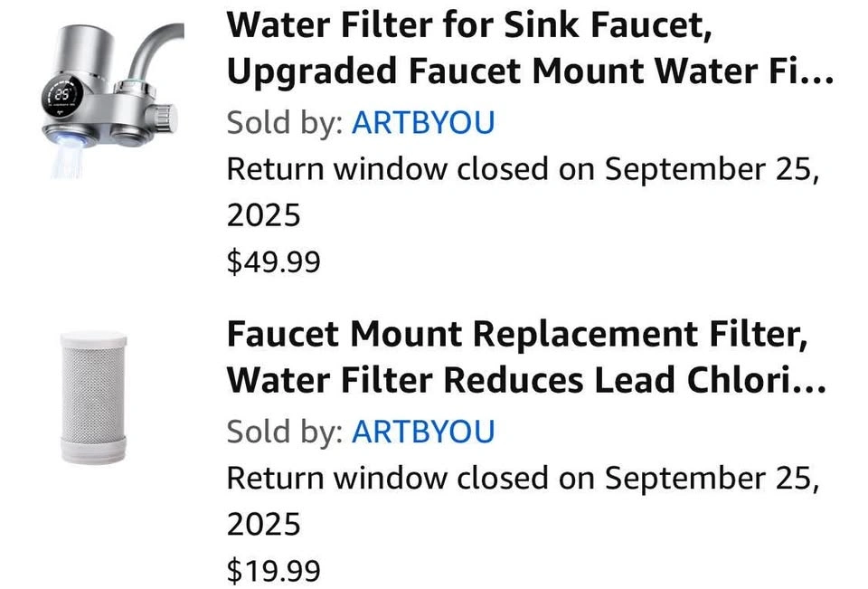Visit ARTBYOU seller link under the $49.99 item
This screenshot has width=868, height=589.
423,122
